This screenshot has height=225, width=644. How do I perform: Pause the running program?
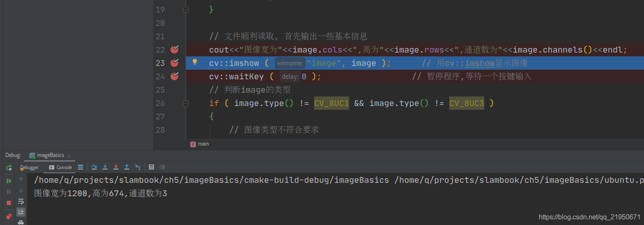9,192
